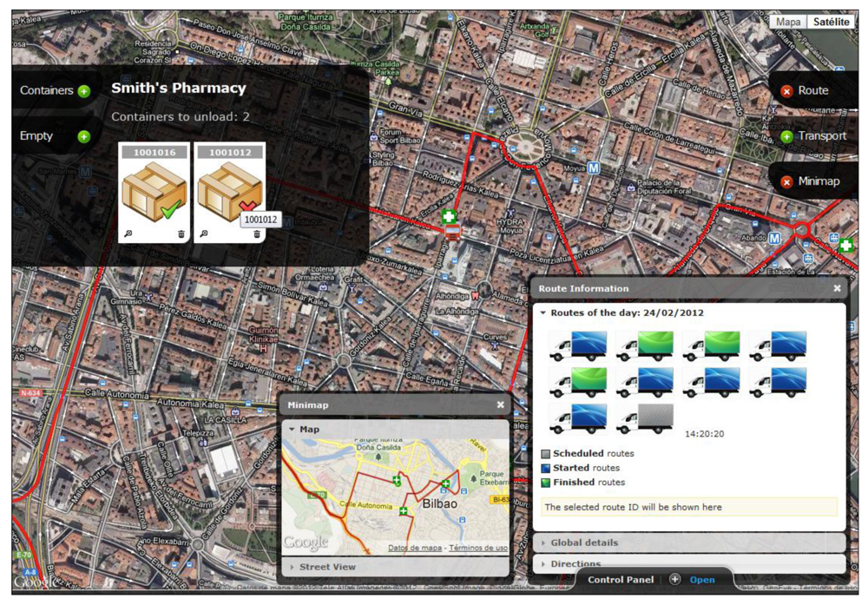Toggle the red X Minimap button
The width and height of the screenshot is (868, 605).
[x=786, y=182]
